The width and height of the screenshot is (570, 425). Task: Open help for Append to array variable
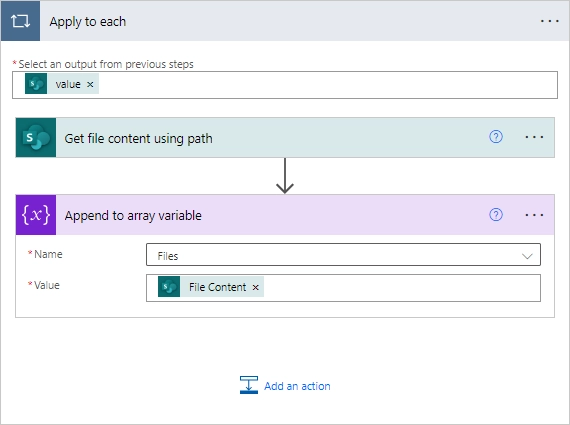pyautogui.click(x=496, y=215)
